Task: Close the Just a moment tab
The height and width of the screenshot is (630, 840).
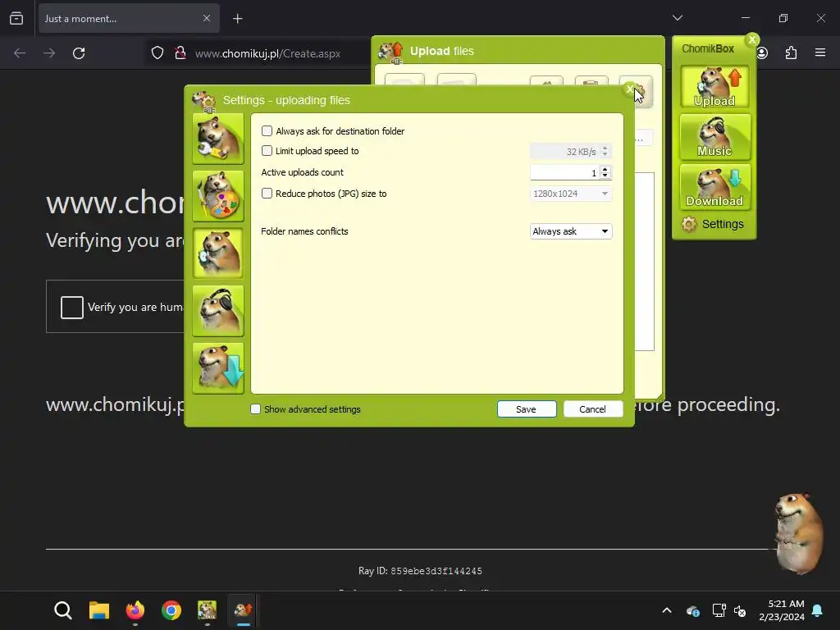Action: click(x=207, y=18)
